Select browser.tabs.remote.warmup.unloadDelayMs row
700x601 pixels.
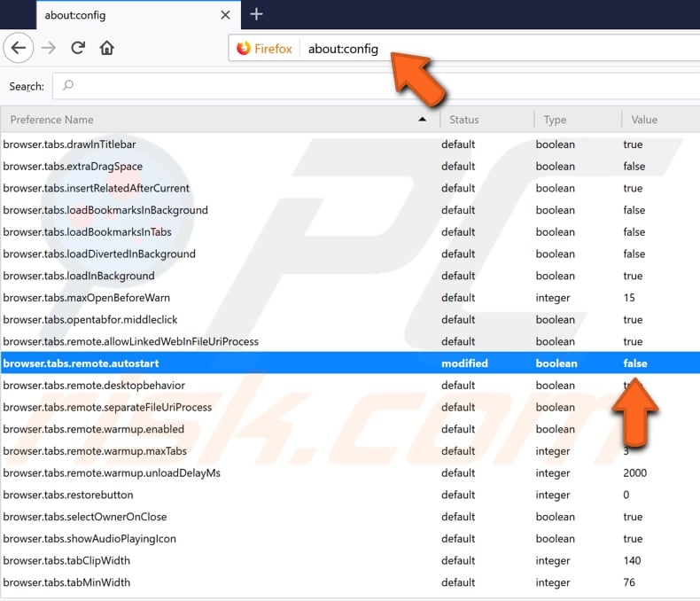pyautogui.click(x=350, y=472)
